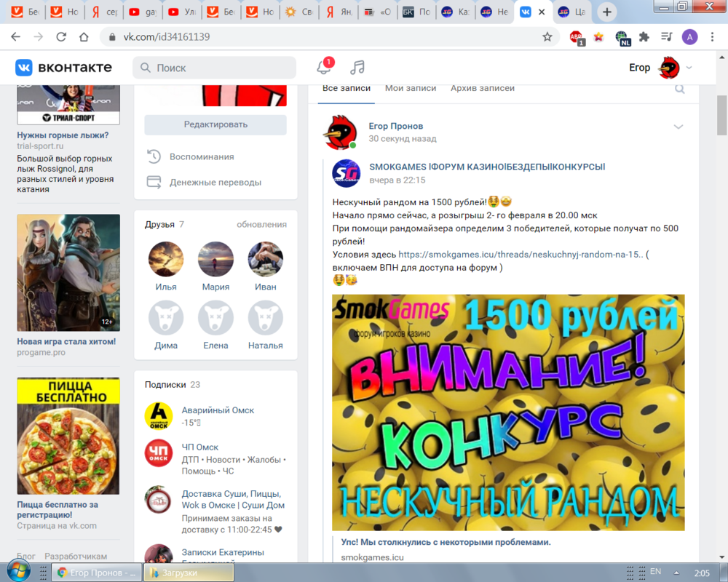Open Разработчикам footer link
The height and width of the screenshot is (582, 728).
(76, 556)
